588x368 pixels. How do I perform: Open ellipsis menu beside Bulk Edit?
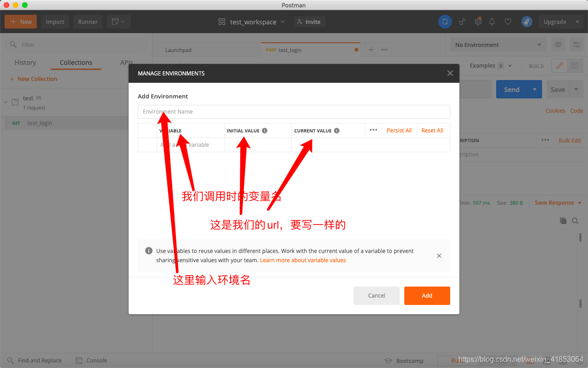pos(545,140)
